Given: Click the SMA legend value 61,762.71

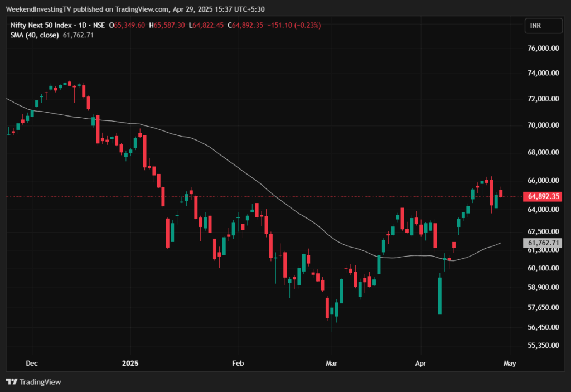Looking at the screenshot, I should click(79, 35).
